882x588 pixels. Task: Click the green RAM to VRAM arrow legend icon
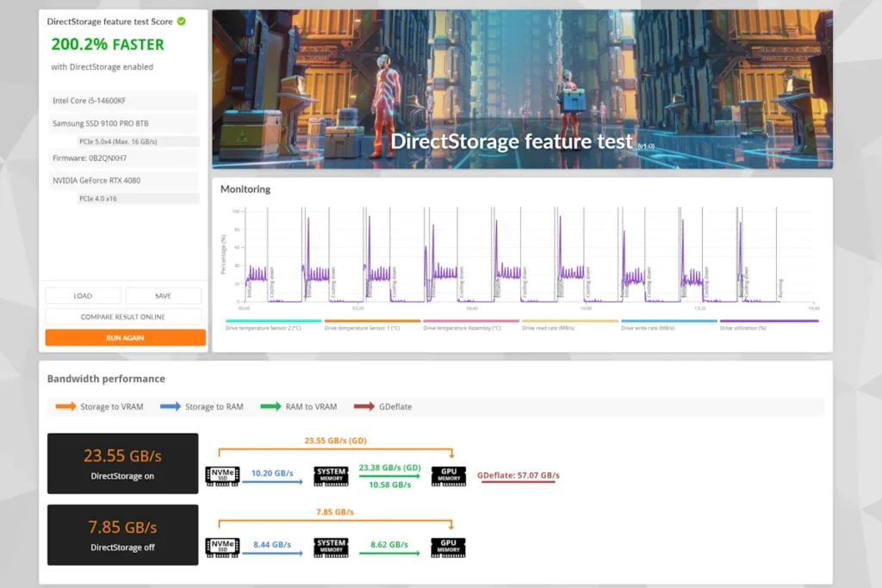point(270,405)
